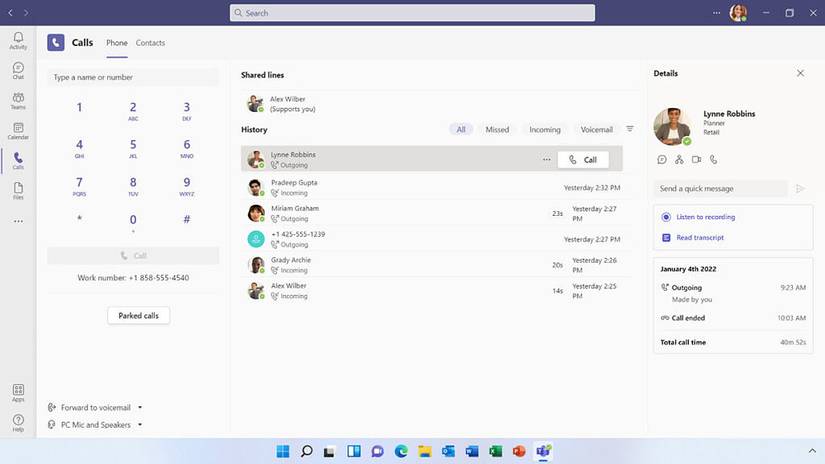Send the quick message arrow
Image resolution: width=825 pixels, height=464 pixels.
point(800,188)
